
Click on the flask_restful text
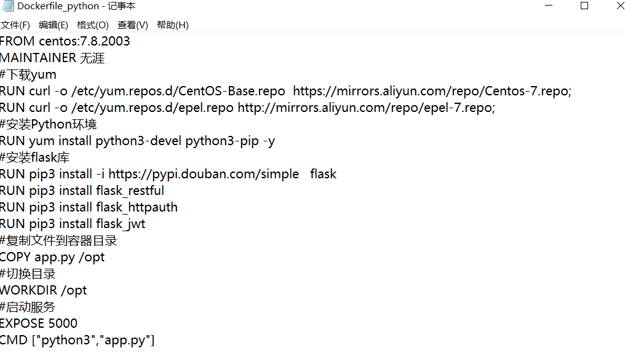pyautogui.click(x=130, y=191)
